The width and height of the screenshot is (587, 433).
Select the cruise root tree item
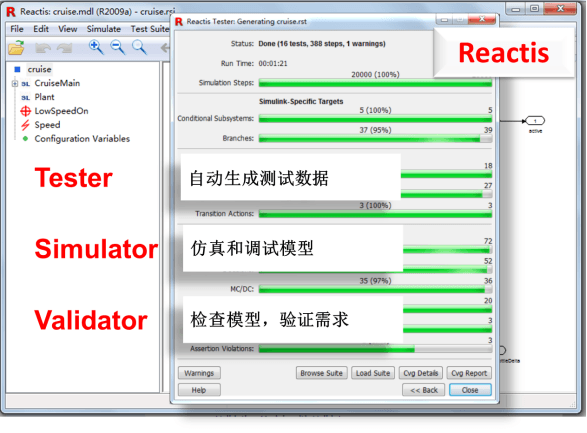pos(39,69)
